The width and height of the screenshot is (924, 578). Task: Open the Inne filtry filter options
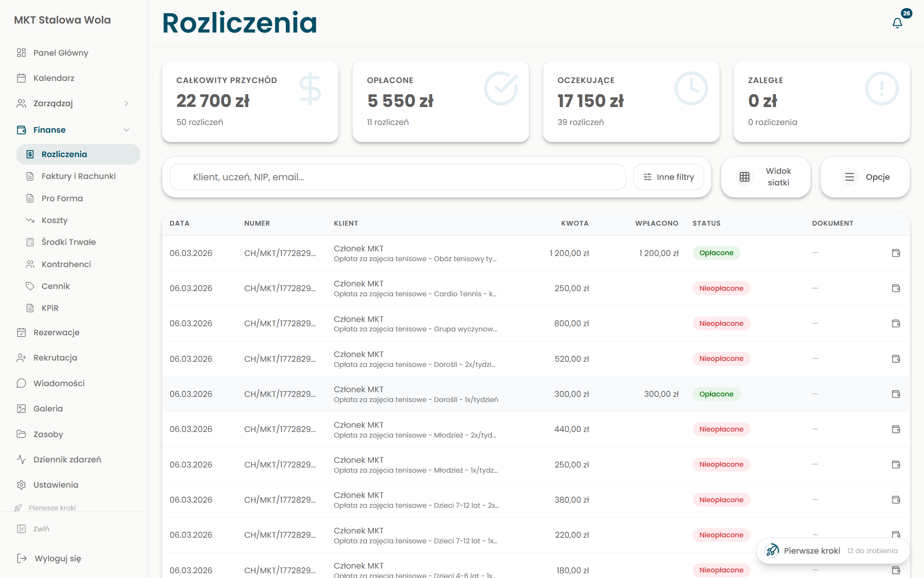click(669, 177)
